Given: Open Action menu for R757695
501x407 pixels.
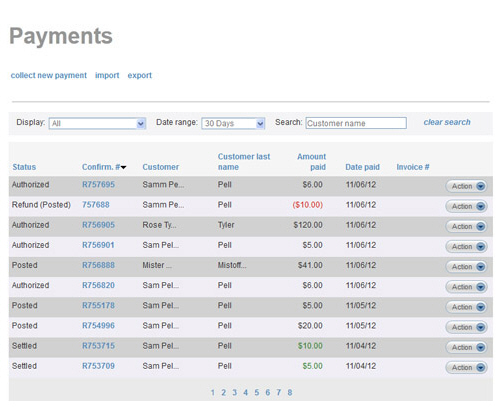Looking at the screenshot, I should 466,186.
